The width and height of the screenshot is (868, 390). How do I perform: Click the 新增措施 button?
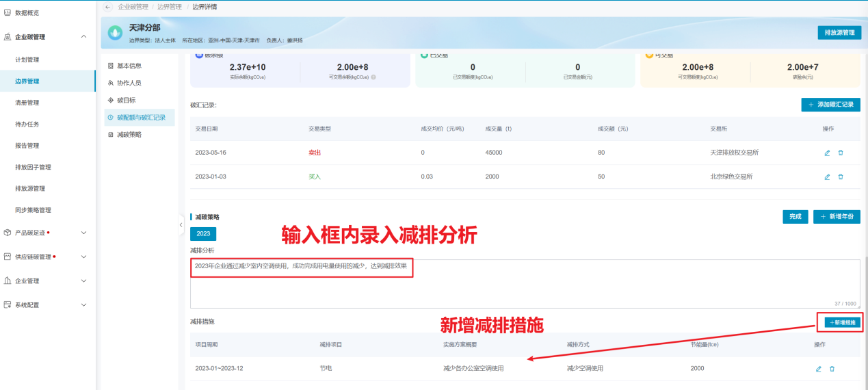(842, 322)
